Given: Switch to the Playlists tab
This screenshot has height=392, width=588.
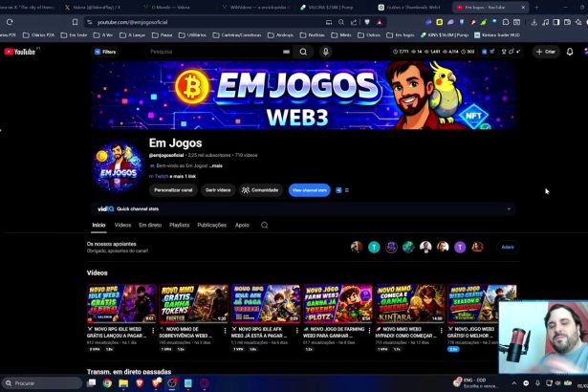Looking at the screenshot, I should point(179,225).
